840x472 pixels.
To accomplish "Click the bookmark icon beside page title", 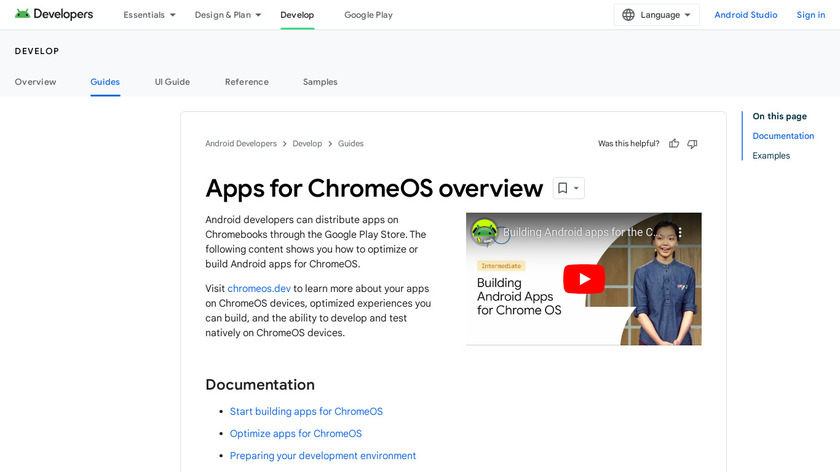I will click(x=562, y=188).
